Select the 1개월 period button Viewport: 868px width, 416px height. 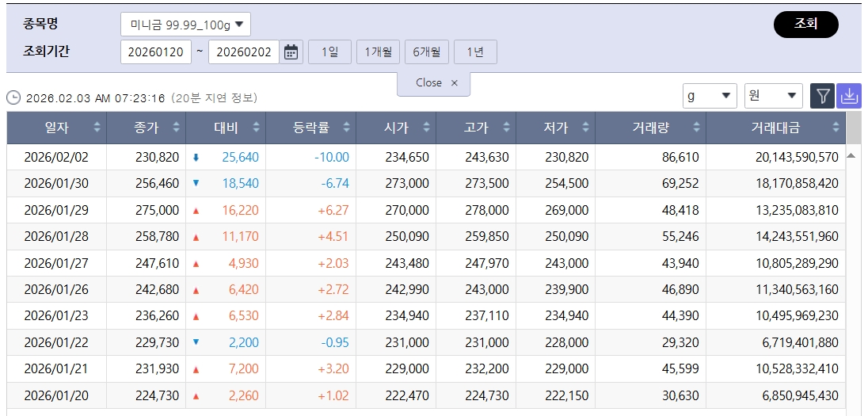tap(378, 52)
